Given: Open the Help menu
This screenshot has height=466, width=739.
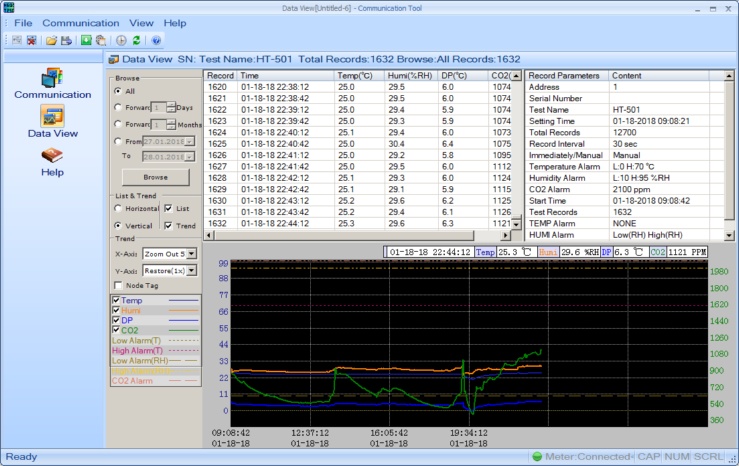Looking at the screenshot, I should 175,23.
